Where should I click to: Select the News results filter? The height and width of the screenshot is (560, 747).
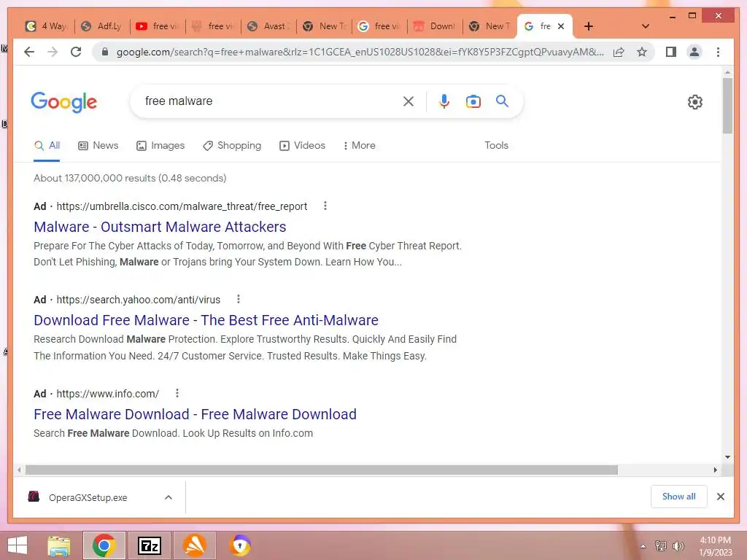[98, 146]
